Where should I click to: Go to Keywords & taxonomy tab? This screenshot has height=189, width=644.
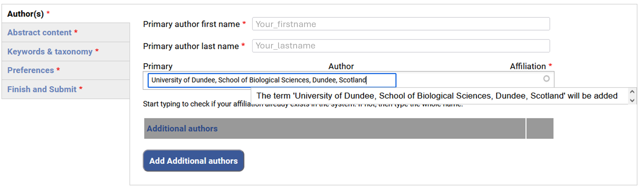[50, 51]
